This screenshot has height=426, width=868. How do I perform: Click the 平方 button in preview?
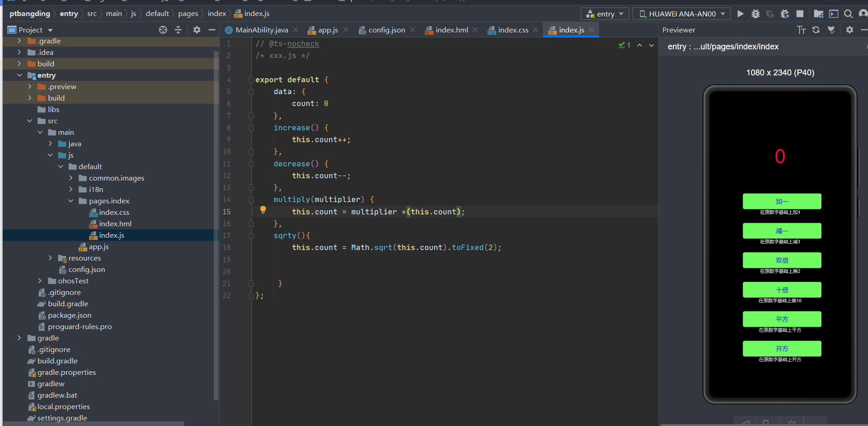pos(782,319)
